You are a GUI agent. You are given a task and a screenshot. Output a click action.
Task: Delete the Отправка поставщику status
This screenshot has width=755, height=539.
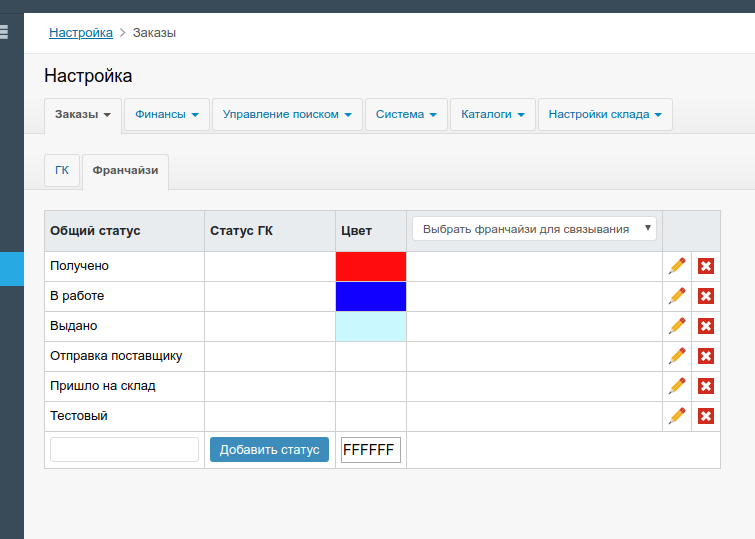[x=705, y=356]
